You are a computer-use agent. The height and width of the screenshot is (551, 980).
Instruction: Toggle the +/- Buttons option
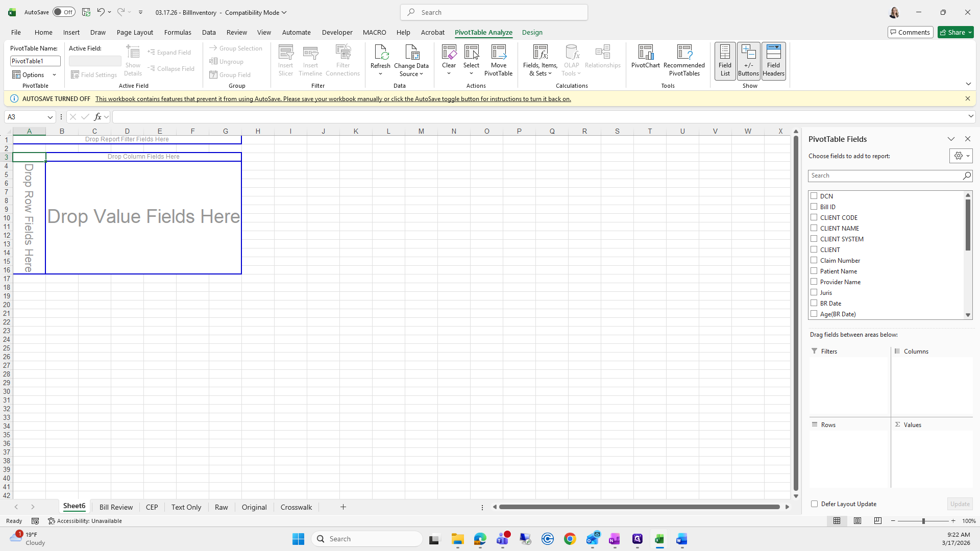[x=748, y=60]
